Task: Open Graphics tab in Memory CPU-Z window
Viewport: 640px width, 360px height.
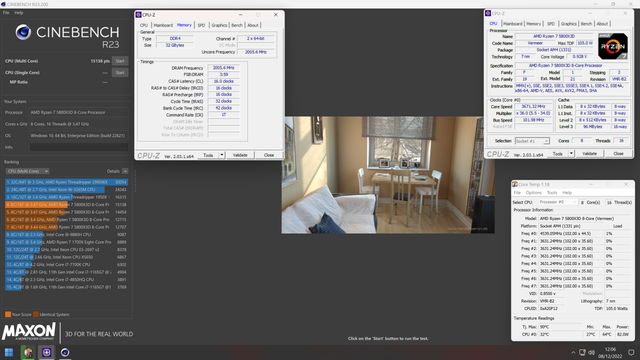Action: [x=219, y=25]
